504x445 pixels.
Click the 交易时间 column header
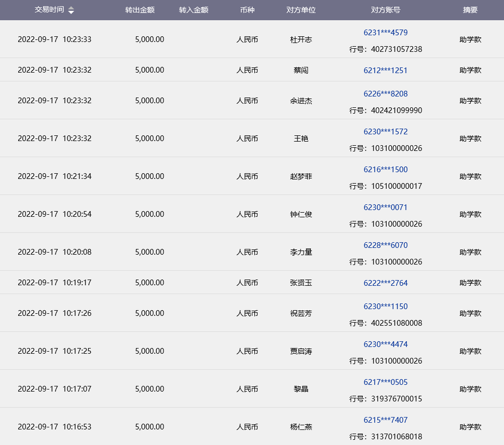(x=49, y=10)
